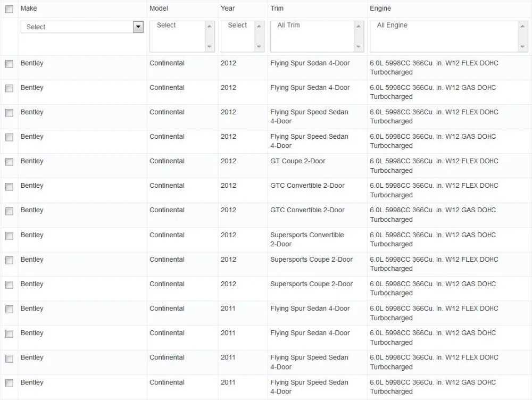This screenshot has width=532, height=400.
Task: Check the 2012 Supersports Coupe GAS row
Action: 9,285
